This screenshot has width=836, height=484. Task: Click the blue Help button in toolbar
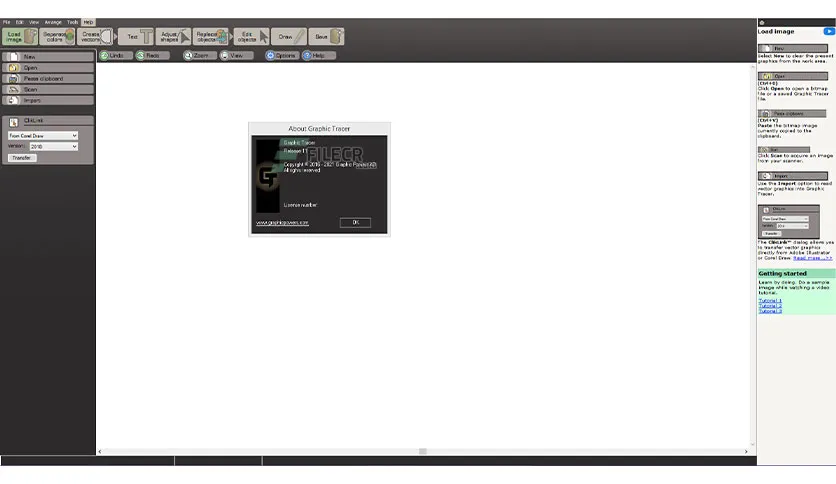pyautogui.click(x=319, y=55)
